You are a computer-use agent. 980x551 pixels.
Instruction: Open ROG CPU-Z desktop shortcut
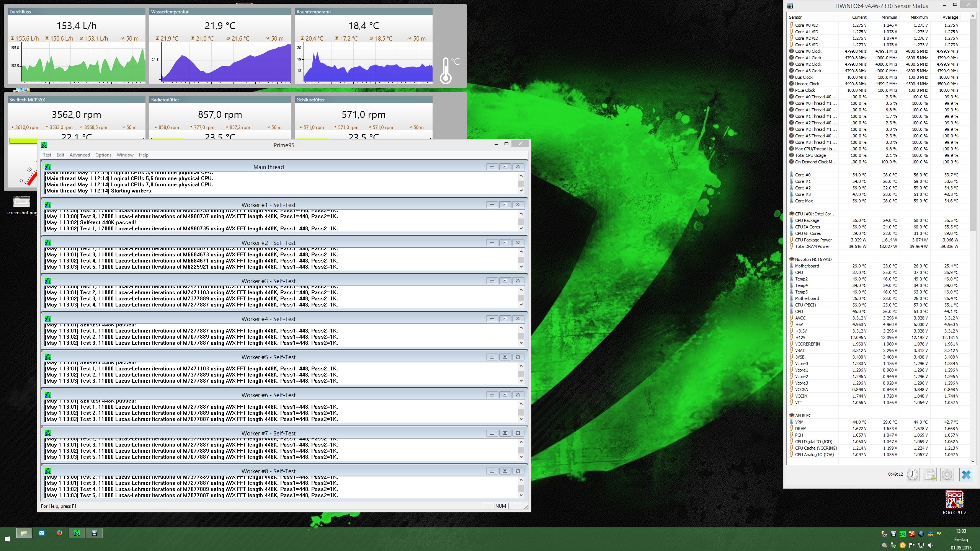click(x=954, y=503)
